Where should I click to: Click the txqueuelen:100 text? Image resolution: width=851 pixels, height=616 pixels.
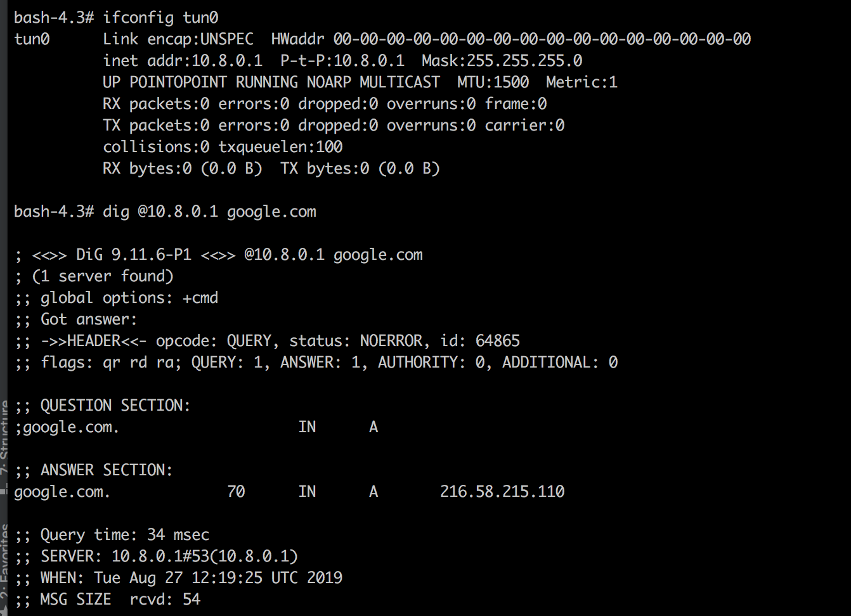click(280, 147)
